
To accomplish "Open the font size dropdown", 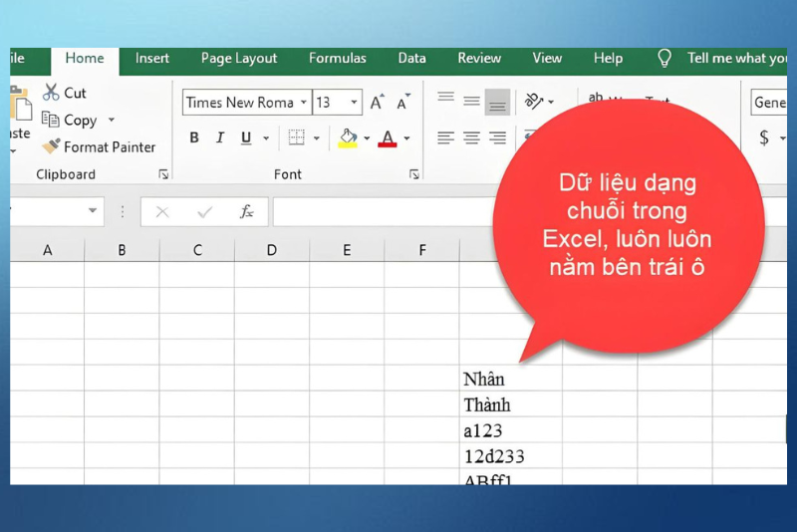I will (354, 103).
